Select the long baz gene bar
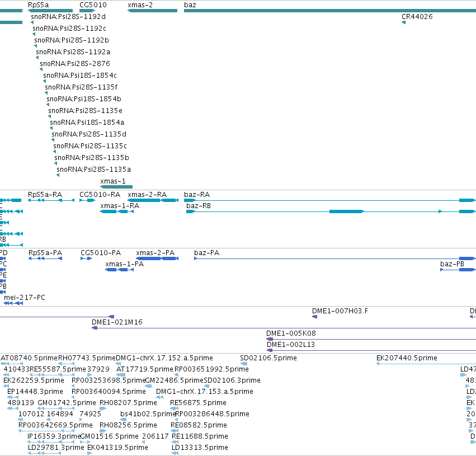Image resolution: width=476 pixels, height=456 pixels. pos(330,11)
